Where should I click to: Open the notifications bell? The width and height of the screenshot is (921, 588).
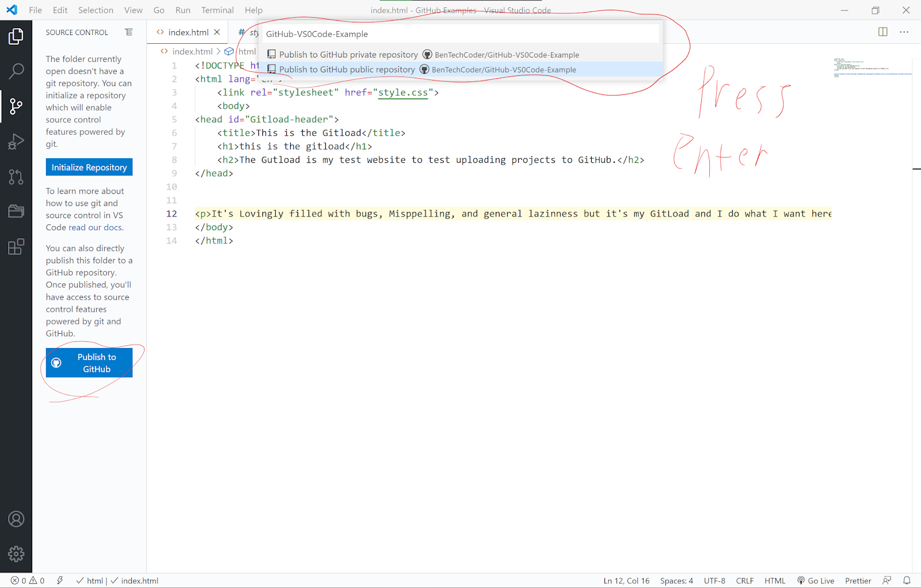click(907, 581)
